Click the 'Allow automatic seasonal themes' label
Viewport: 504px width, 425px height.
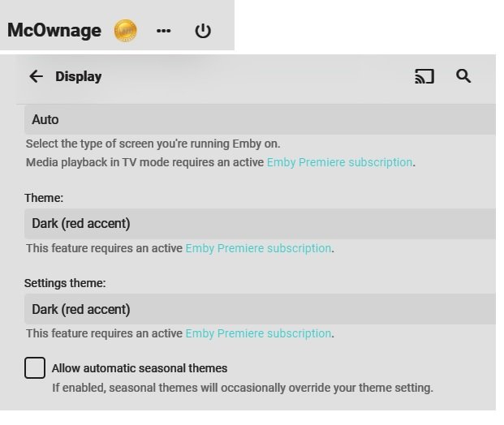click(x=139, y=368)
